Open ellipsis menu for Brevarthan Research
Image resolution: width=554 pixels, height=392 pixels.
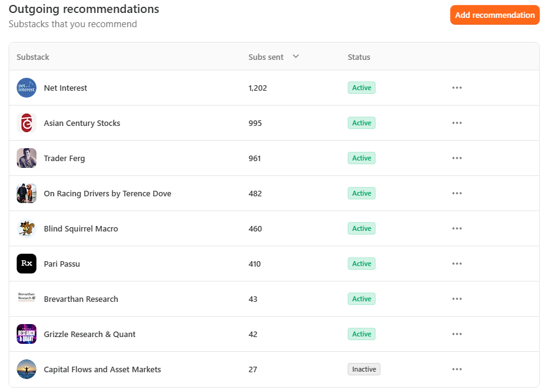point(457,299)
